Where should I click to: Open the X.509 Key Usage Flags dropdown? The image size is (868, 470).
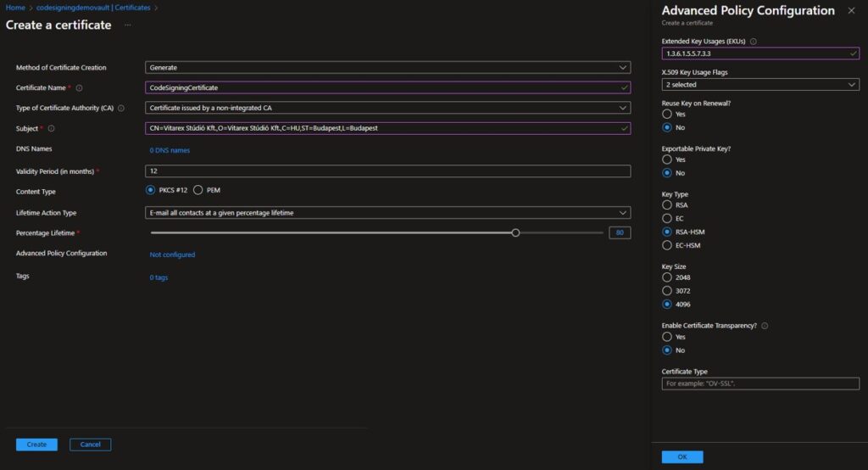760,85
